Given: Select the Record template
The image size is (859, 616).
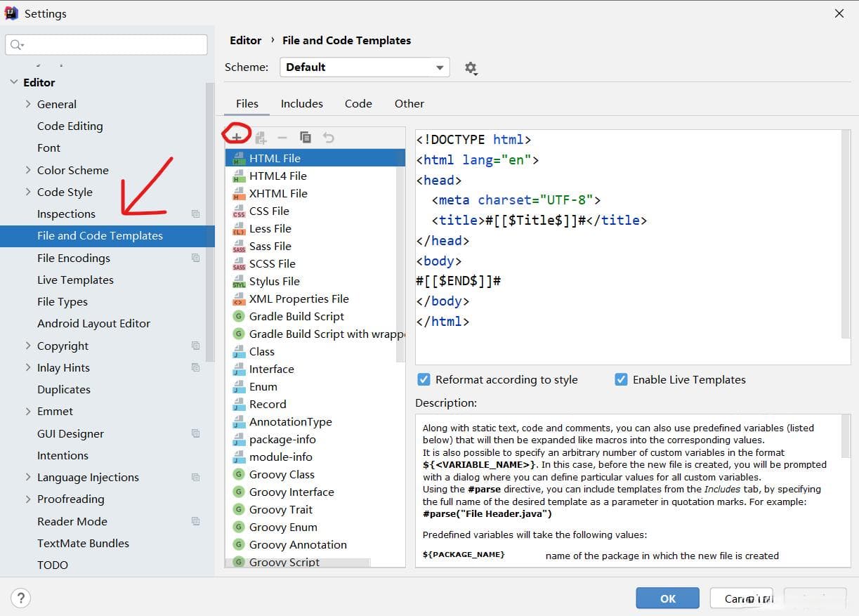Looking at the screenshot, I should pyautogui.click(x=268, y=404).
